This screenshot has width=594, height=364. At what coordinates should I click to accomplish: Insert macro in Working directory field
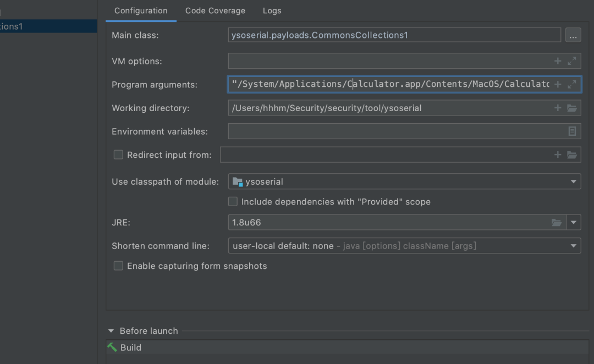pyautogui.click(x=558, y=108)
